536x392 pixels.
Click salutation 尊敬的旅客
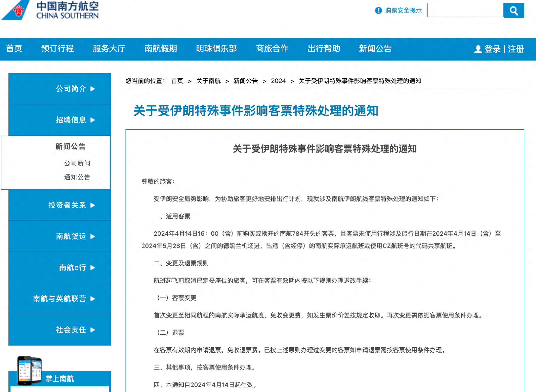(x=158, y=182)
